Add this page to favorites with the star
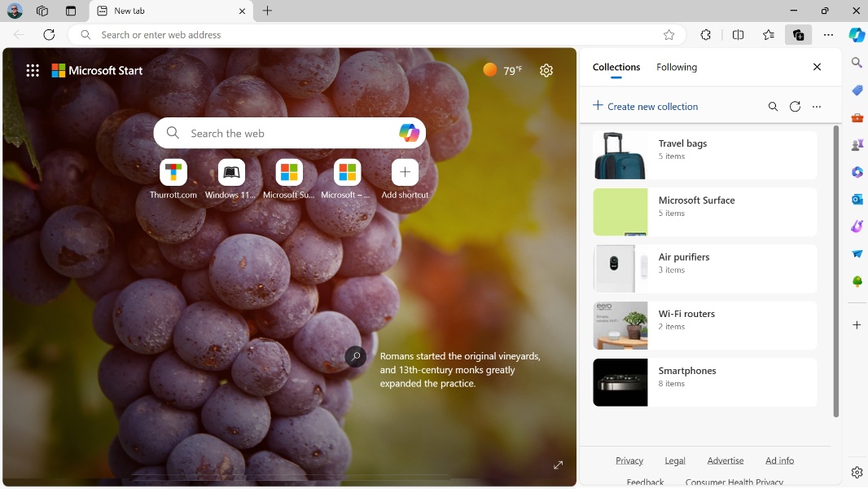 [x=669, y=35]
